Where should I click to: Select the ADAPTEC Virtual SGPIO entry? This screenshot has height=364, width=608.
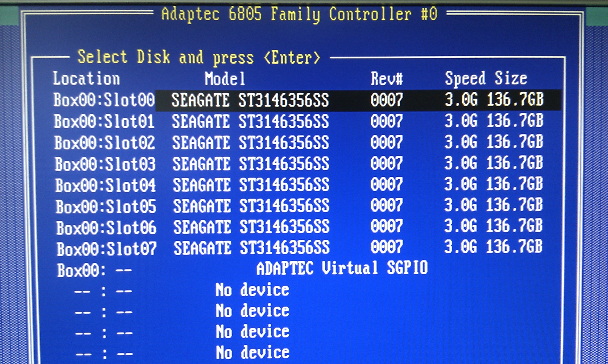point(342,268)
